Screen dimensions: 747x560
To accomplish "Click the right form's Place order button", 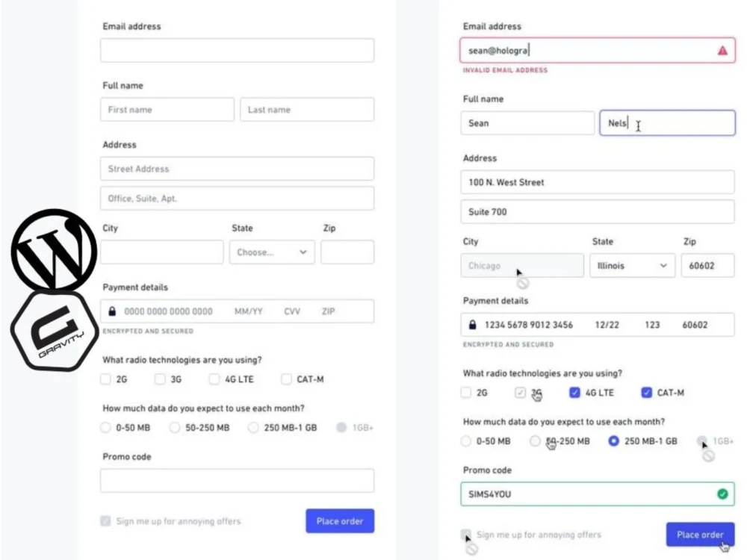I will tap(700, 534).
